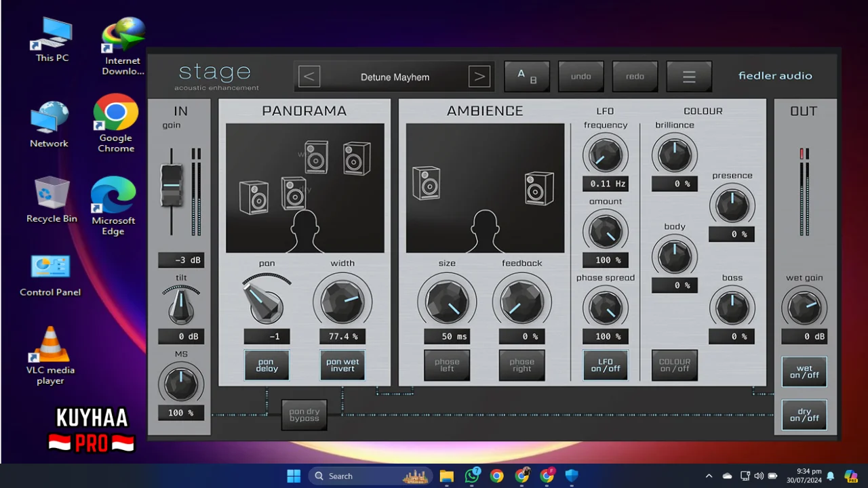Screen dimensions: 868x488
Task: Click the wet gain 0 dB value field
Action: click(804, 336)
